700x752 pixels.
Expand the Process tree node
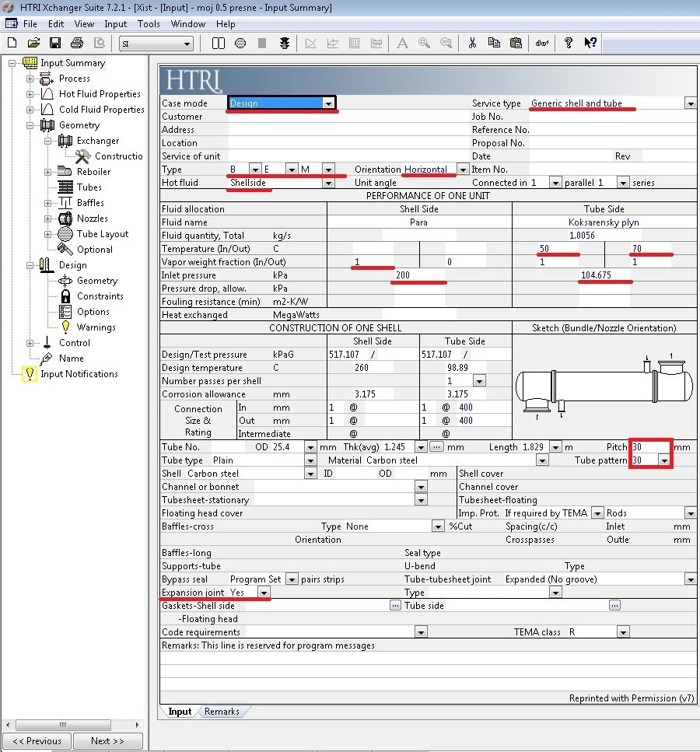click(30, 79)
